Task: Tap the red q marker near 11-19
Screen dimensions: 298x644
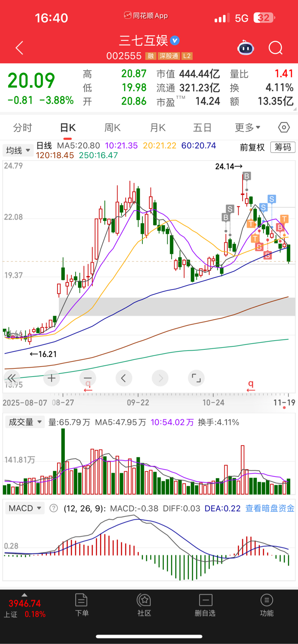Action: [x=251, y=385]
